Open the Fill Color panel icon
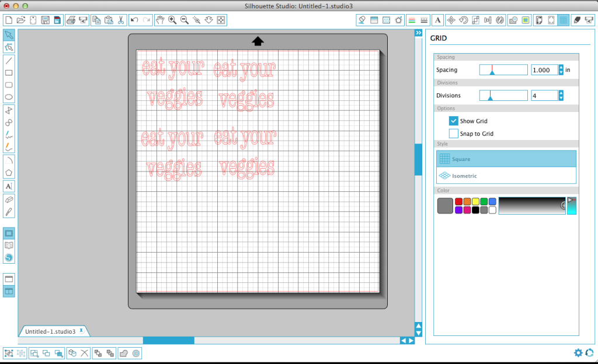Screen dimensions: 598x364 (361, 20)
